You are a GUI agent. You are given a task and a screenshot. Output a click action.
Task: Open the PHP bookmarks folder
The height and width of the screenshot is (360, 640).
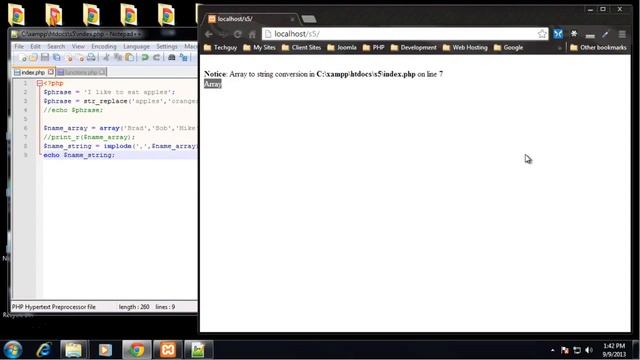click(373, 48)
